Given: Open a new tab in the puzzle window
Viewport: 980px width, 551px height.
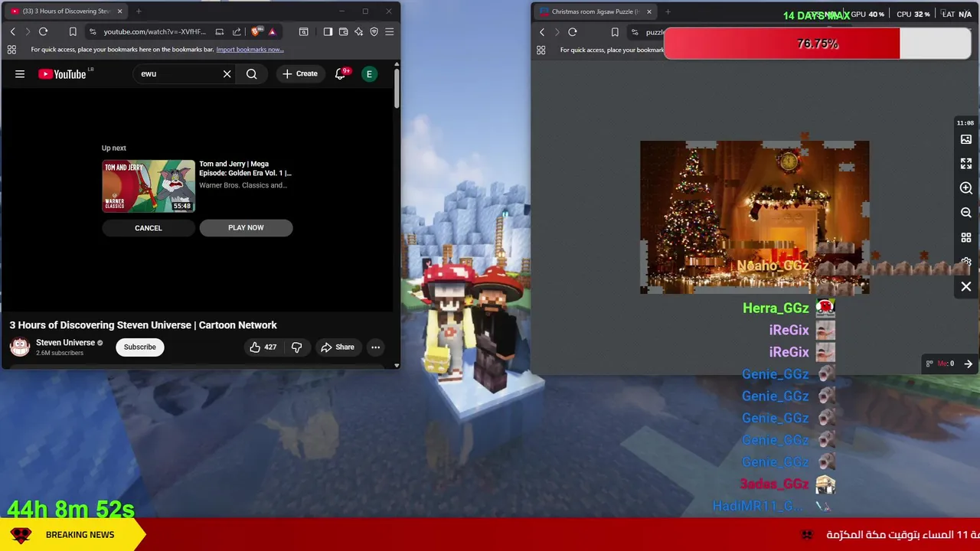Looking at the screenshot, I should [x=668, y=11].
